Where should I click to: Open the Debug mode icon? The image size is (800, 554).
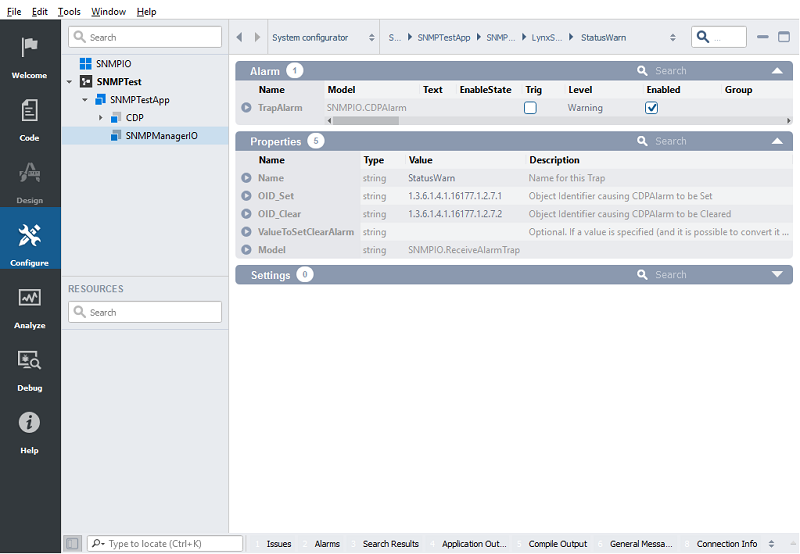pyautogui.click(x=30, y=361)
